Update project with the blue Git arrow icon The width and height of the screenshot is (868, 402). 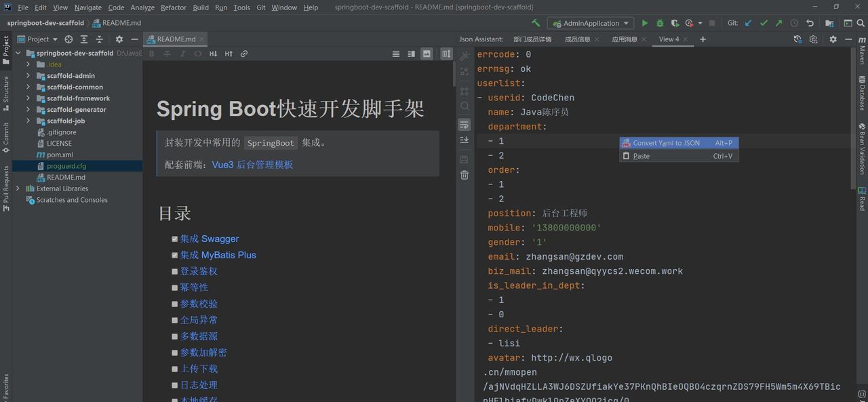(747, 22)
